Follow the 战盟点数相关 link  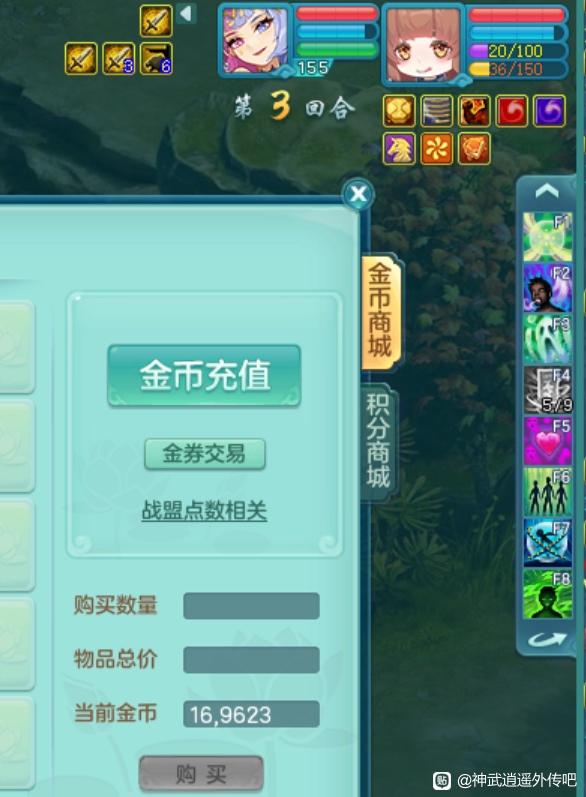(x=204, y=510)
